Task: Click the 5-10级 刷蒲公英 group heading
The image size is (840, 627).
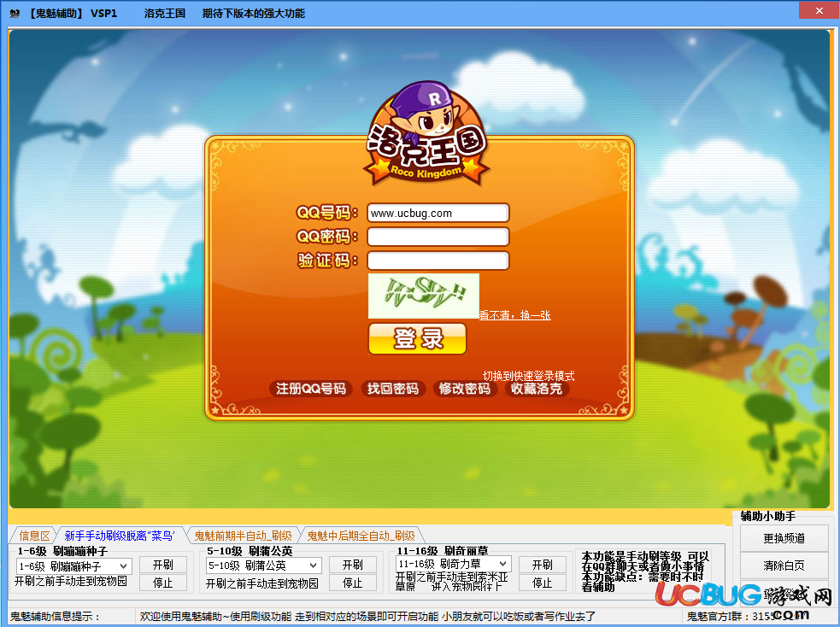Action: [250, 551]
